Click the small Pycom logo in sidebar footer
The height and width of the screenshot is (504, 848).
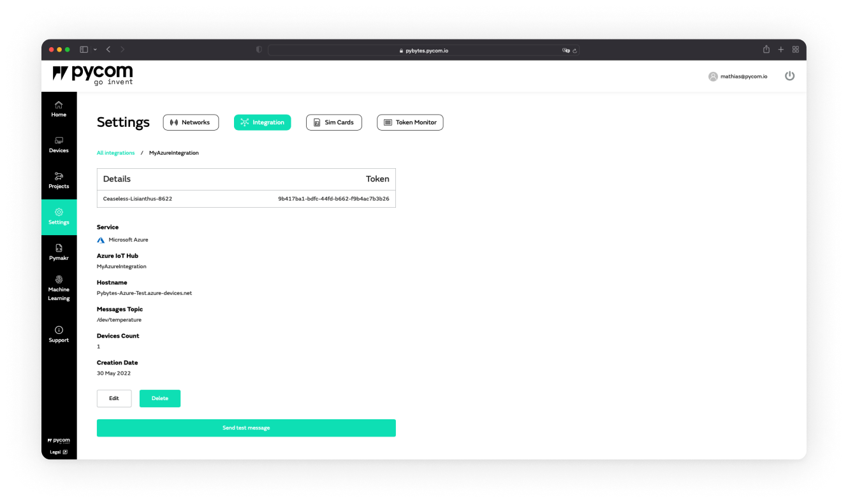point(59,440)
